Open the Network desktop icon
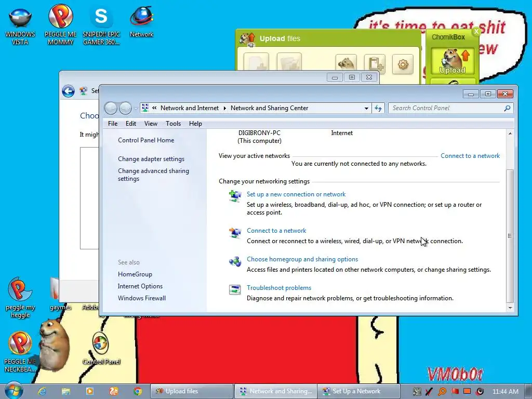The width and height of the screenshot is (532, 399). [141, 22]
